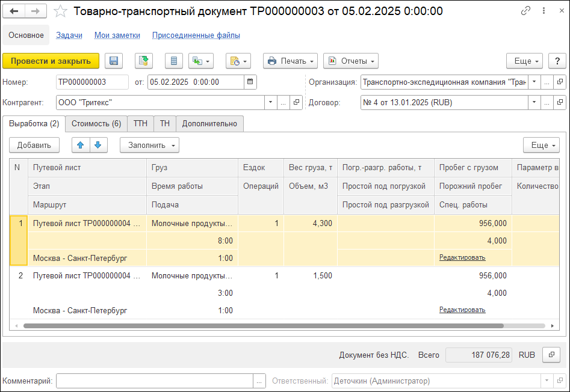Select weight cell 4,300 in row 1
Viewport: 570px width, 392px height.
[311, 224]
